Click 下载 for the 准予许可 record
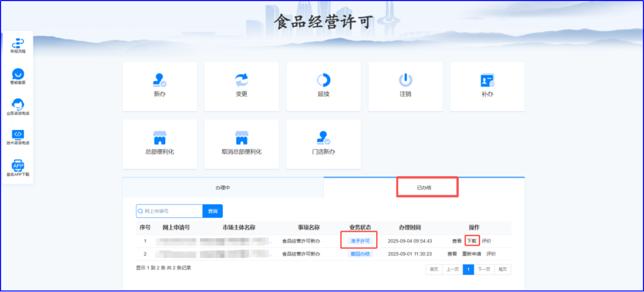 pyautogui.click(x=472, y=241)
